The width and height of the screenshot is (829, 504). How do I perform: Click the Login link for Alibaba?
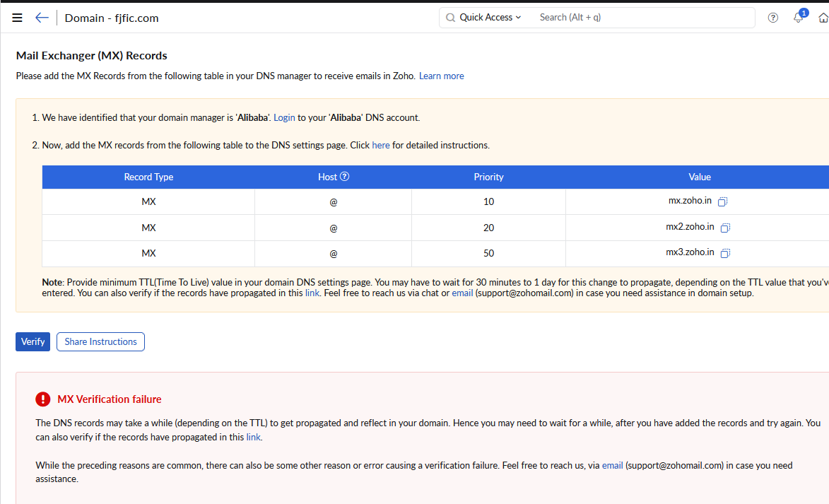click(284, 117)
